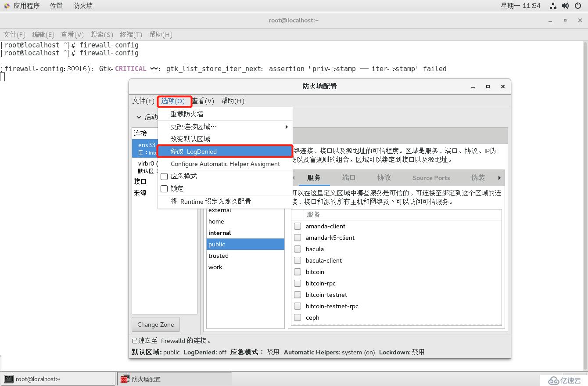Viewport: 588px width, 386px height.
Task: Collapse the 活动 bindings expander arrow
Action: click(x=139, y=117)
